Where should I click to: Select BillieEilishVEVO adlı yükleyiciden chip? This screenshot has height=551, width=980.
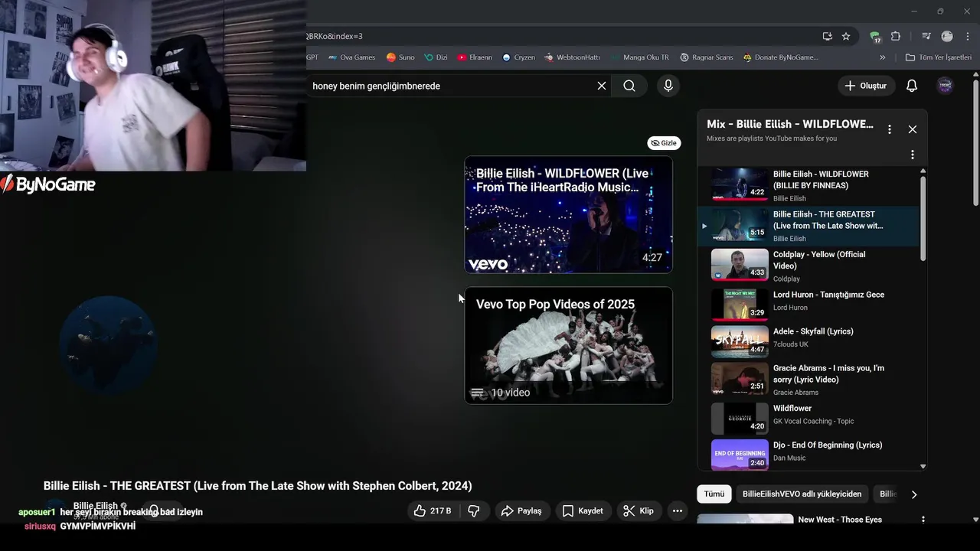[802, 494]
